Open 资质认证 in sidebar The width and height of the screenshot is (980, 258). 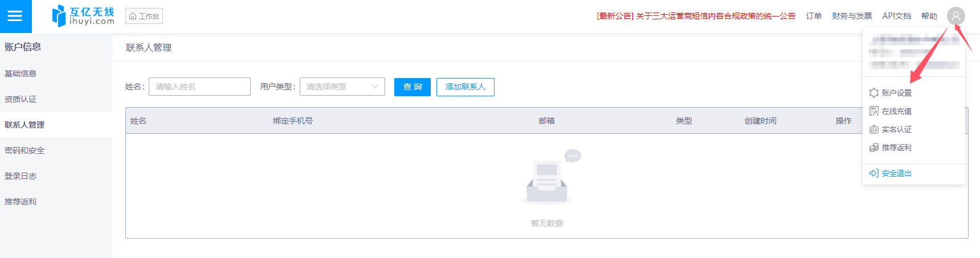click(21, 99)
